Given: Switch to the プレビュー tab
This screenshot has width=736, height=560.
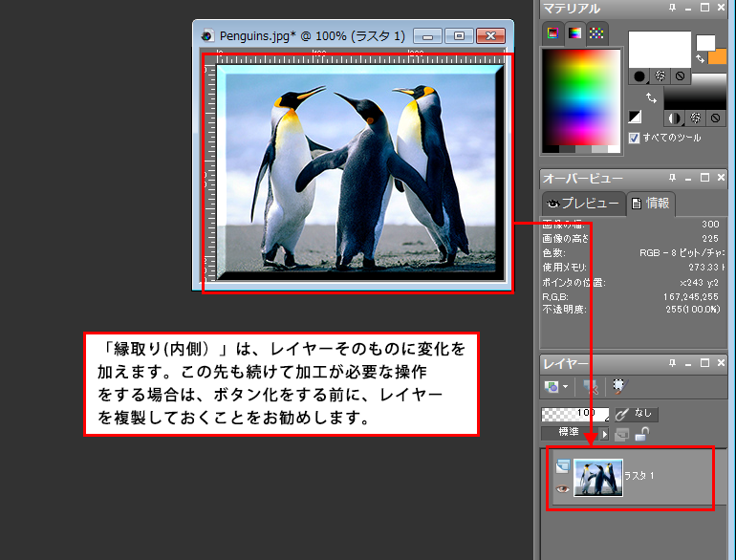Looking at the screenshot, I should pos(584,204).
